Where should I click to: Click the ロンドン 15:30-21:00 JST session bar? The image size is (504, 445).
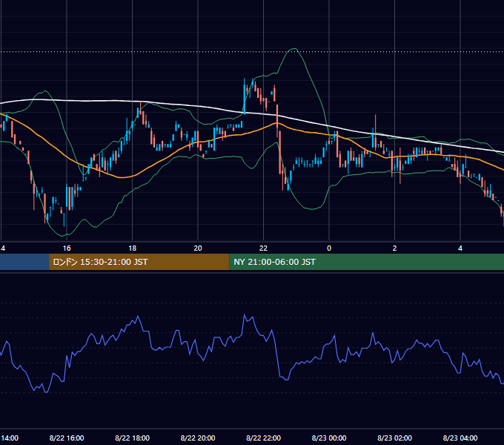(139, 262)
